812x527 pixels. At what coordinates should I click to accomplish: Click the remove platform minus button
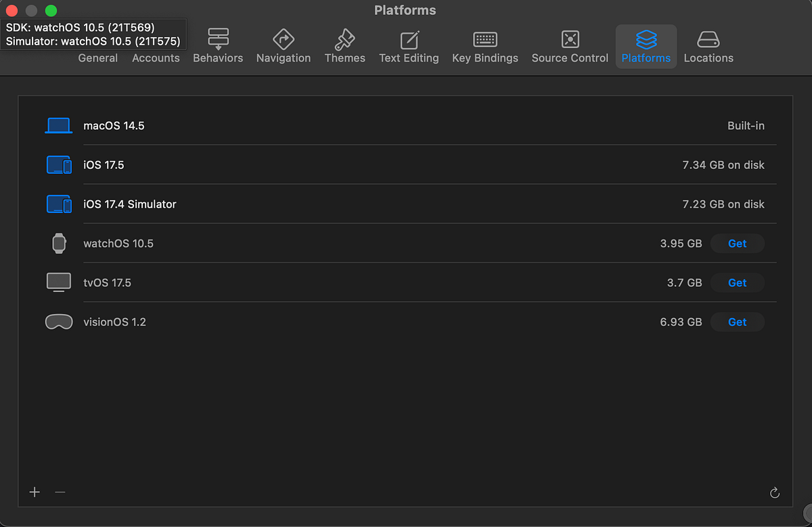(60, 492)
